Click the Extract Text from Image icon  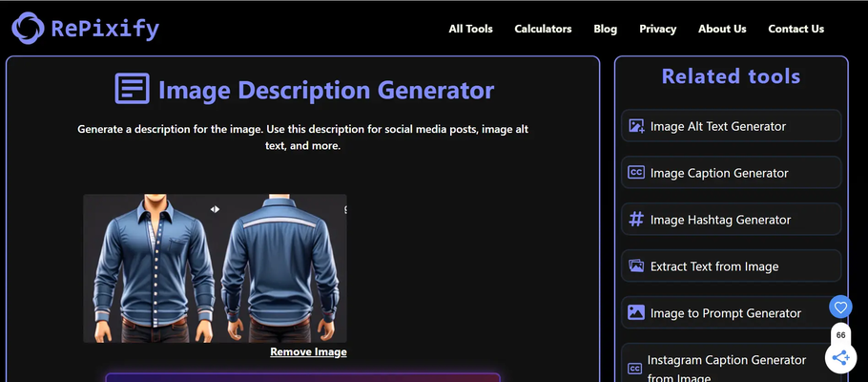636,266
